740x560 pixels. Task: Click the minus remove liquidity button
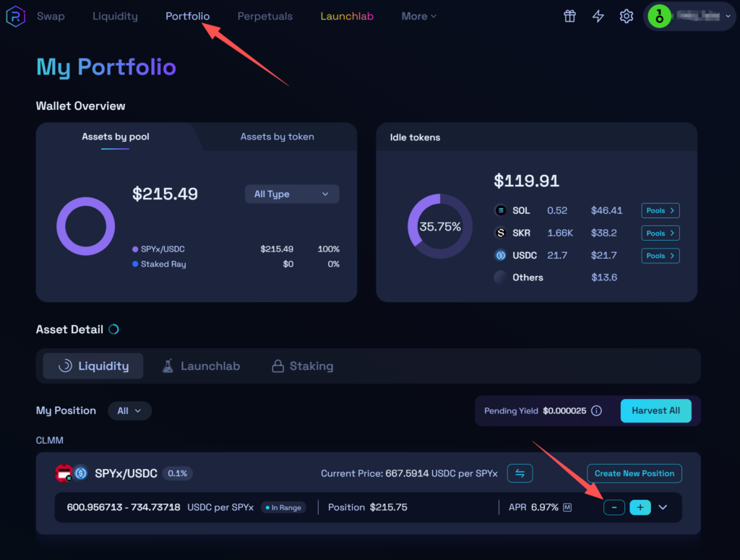614,507
